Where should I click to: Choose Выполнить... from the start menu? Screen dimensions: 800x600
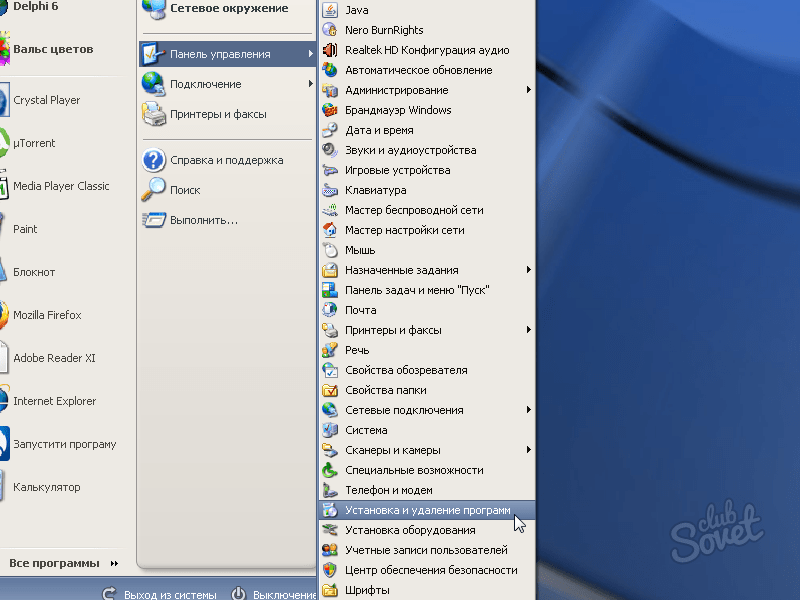tap(203, 219)
